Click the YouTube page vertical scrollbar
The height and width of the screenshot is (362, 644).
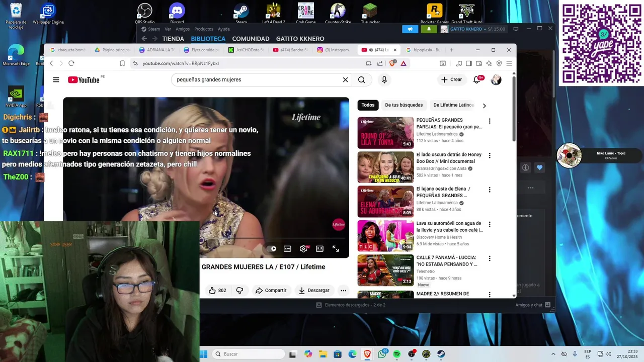[514, 109]
